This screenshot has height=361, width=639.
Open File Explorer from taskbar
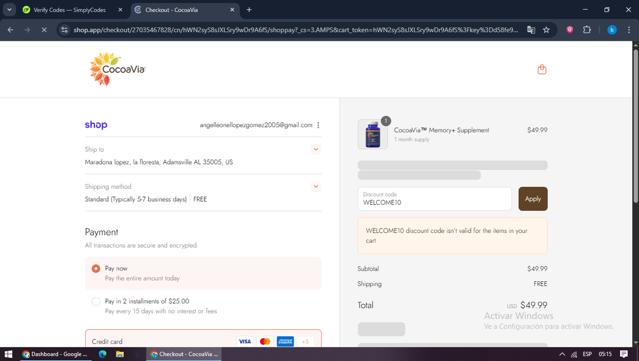coord(120,354)
